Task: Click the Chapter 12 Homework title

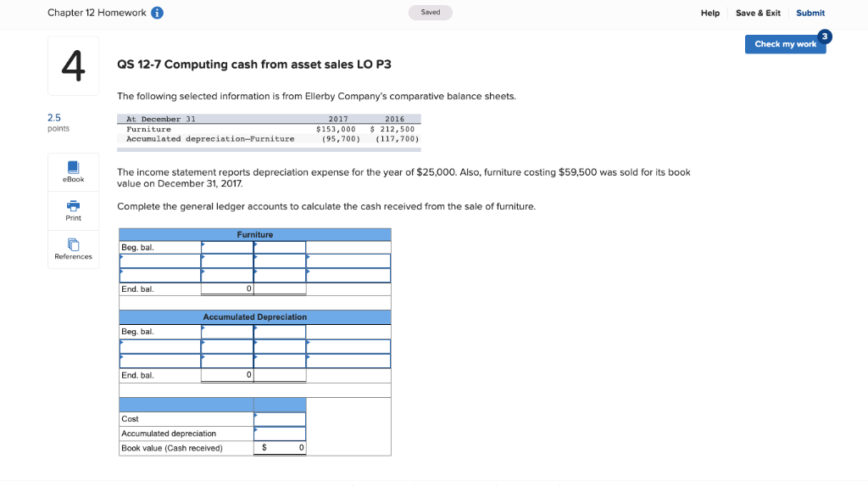Action: click(97, 13)
